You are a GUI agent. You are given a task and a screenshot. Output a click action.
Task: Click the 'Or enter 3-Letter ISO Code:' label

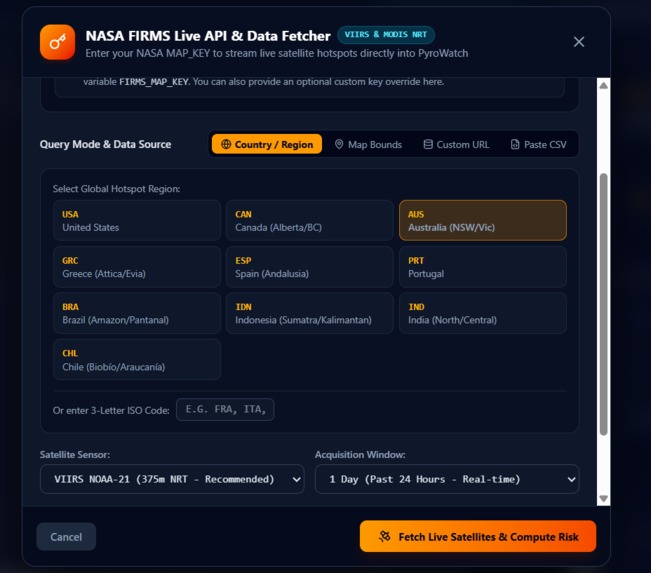pos(111,410)
